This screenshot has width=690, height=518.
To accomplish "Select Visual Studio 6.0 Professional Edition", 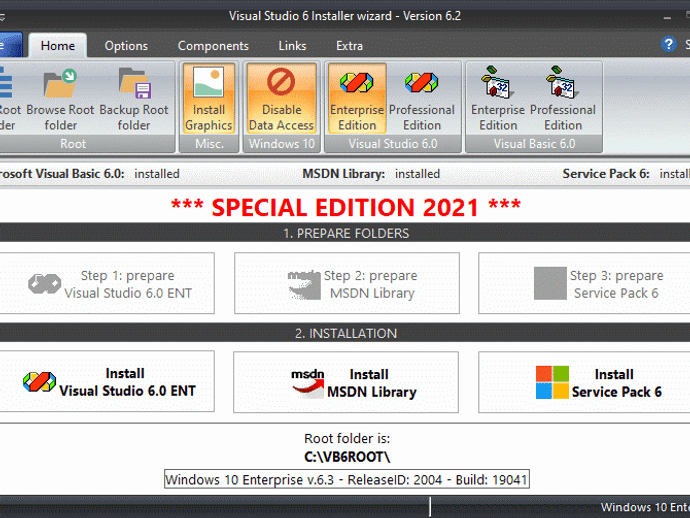I will 422,99.
